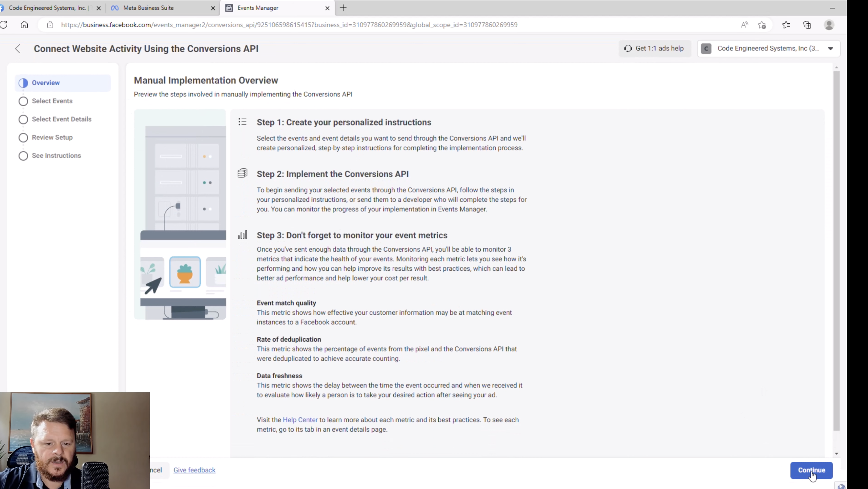Viewport: 868px width, 489px height.
Task: Click the Give feedback link
Action: click(x=194, y=470)
